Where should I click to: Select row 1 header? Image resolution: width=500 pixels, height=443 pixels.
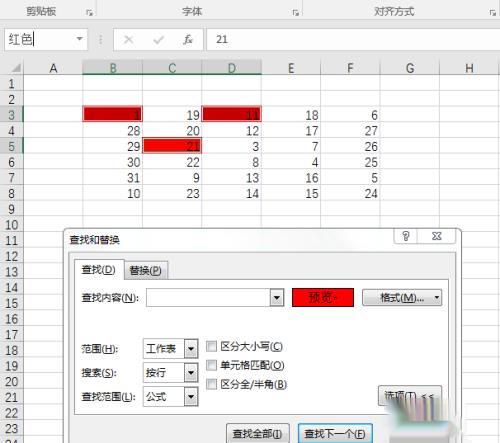12,83
